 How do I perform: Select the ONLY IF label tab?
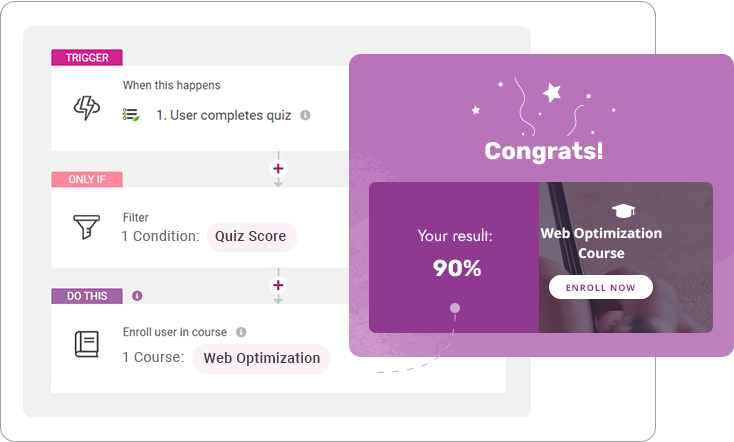click(87, 179)
